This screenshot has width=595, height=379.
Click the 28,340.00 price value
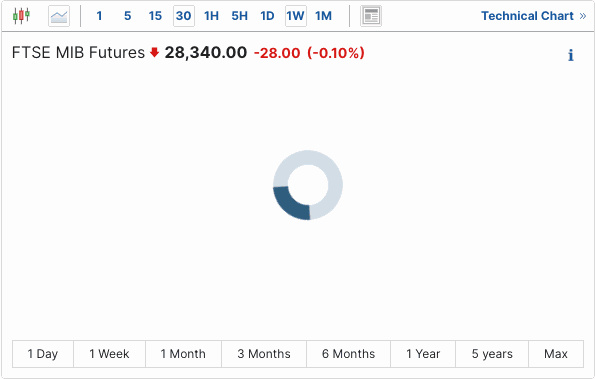tap(206, 52)
